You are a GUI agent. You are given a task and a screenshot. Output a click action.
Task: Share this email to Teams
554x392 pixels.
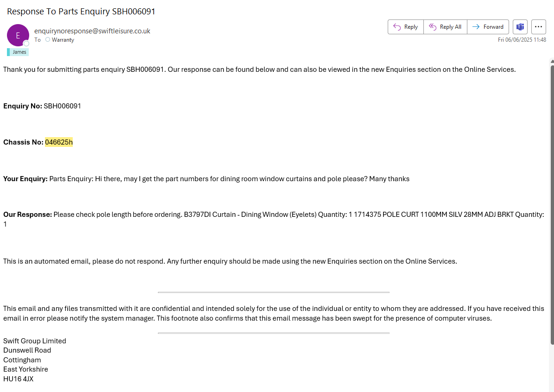[520, 27]
